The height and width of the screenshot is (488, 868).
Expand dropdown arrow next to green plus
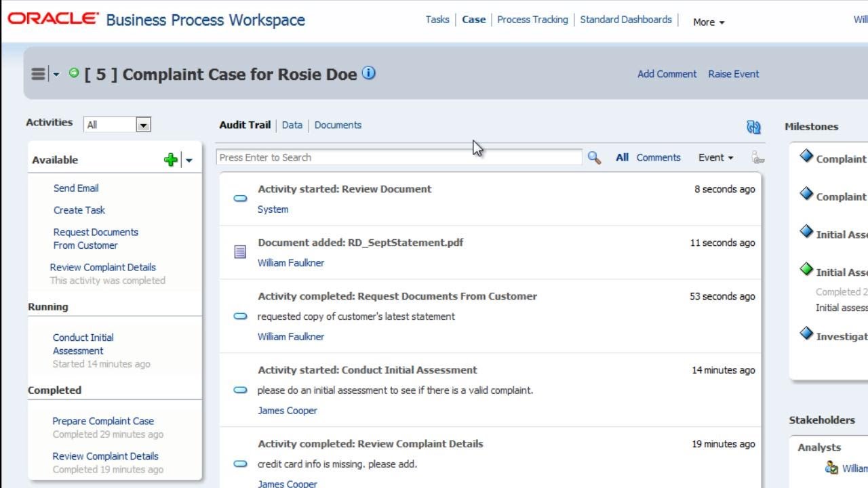(x=189, y=161)
